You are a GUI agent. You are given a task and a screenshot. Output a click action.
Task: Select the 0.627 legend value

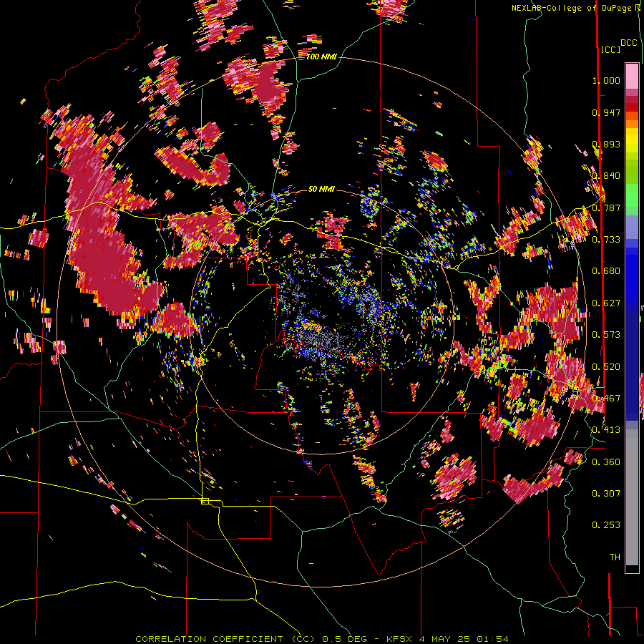[x=606, y=303]
